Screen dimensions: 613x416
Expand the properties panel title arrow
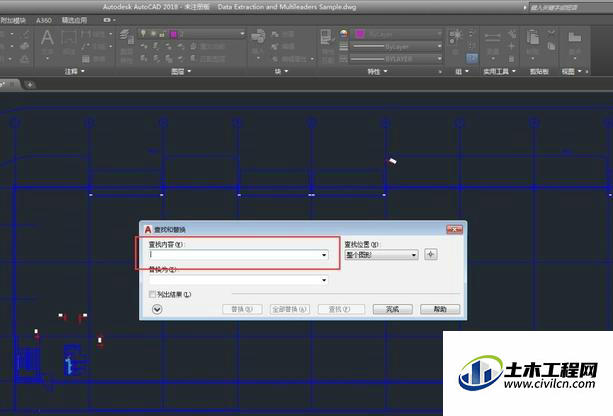pos(386,71)
